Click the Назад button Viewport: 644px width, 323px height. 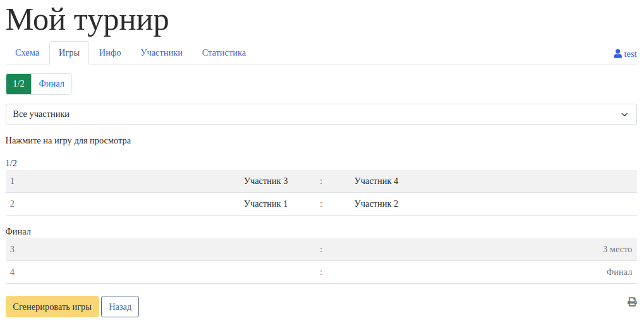(x=120, y=307)
